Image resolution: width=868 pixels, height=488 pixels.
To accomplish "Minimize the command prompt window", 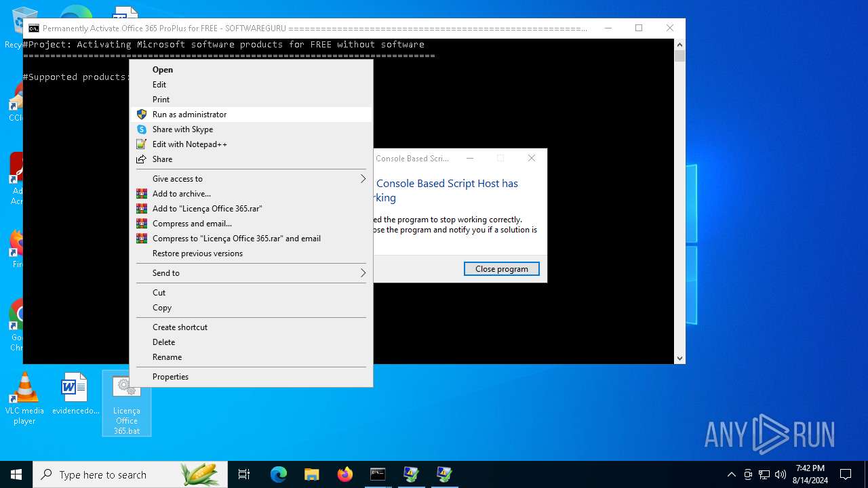I will point(608,28).
